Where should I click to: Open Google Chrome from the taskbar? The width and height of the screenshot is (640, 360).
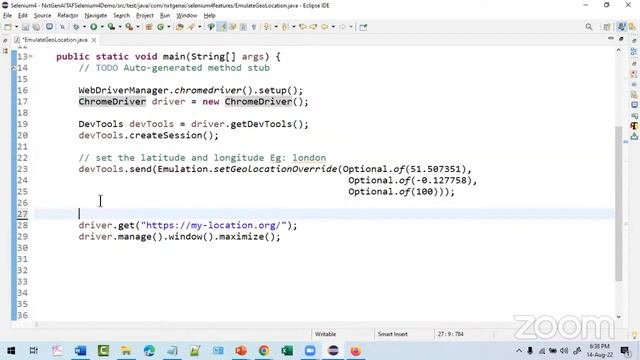pos(264,351)
